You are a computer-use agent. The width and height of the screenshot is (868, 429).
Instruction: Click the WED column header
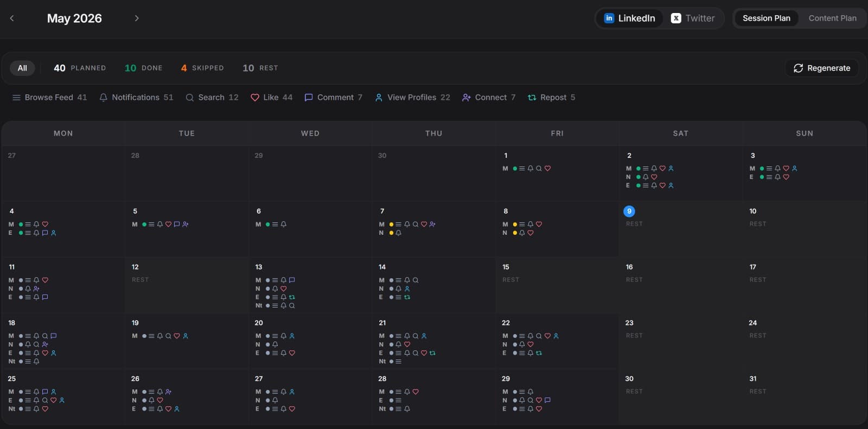pyautogui.click(x=310, y=133)
